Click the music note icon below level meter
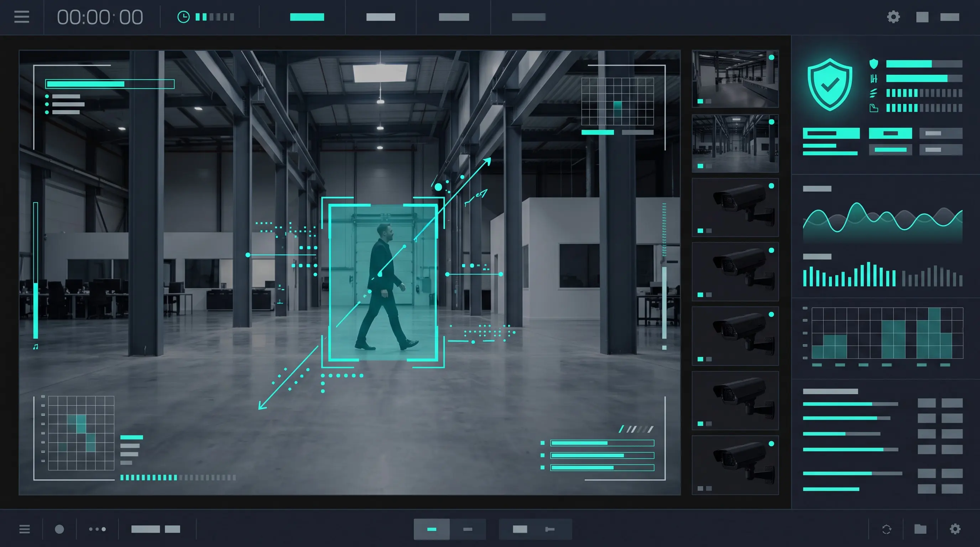 (x=35, y=347)
